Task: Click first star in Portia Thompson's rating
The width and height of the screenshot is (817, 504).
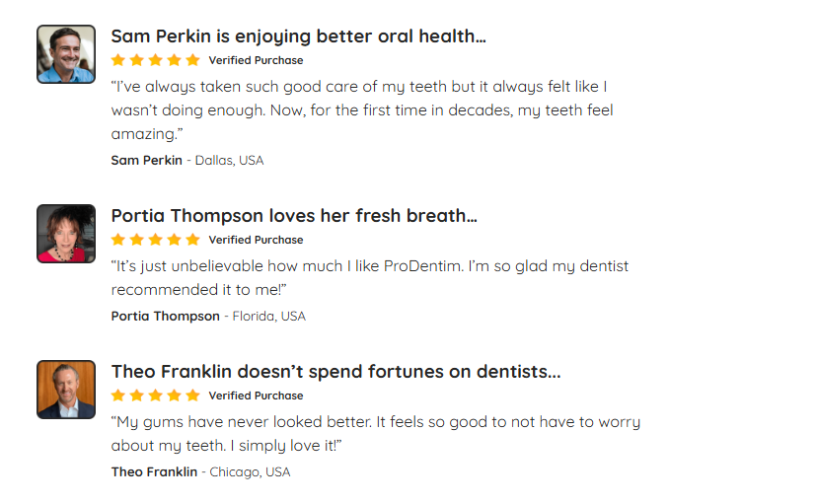Action: click(118, 240)
